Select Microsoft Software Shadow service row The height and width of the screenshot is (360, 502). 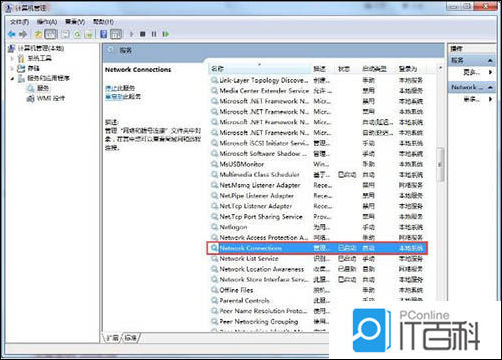316,154
